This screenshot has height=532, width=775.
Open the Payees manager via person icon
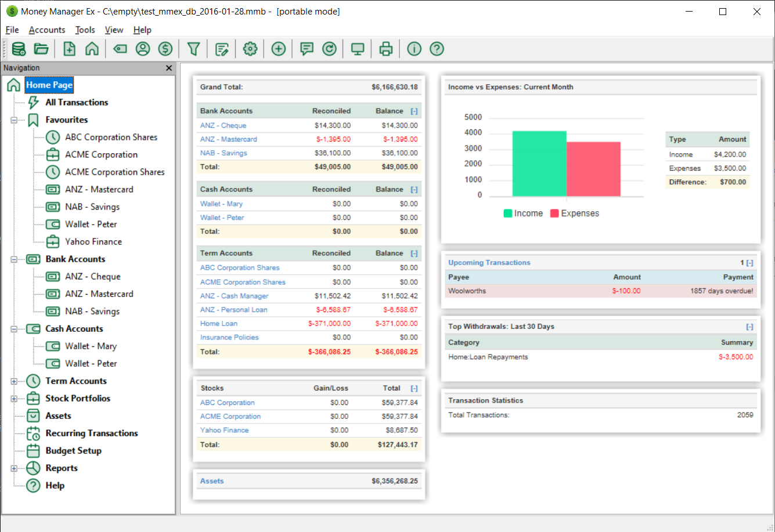(143, 49)
